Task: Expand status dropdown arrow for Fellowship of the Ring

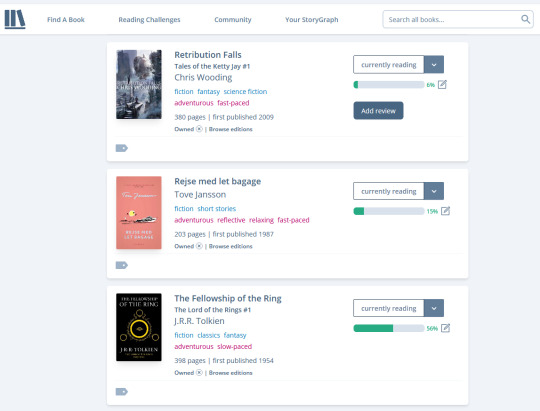Action: (x=434, y=308)
